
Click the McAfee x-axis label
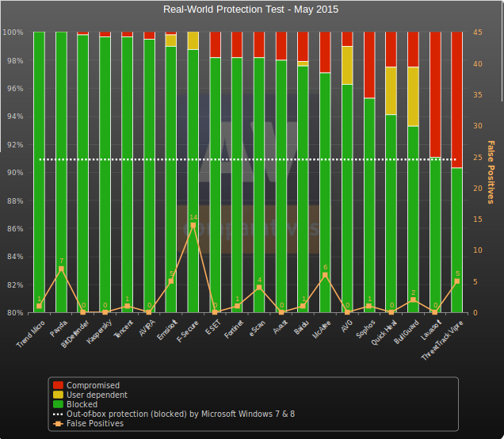322,329
